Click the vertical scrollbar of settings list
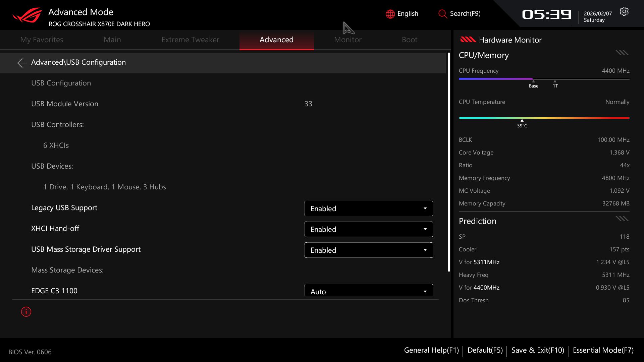The height and width of the screenshot is (362, 644). [449, 162]
